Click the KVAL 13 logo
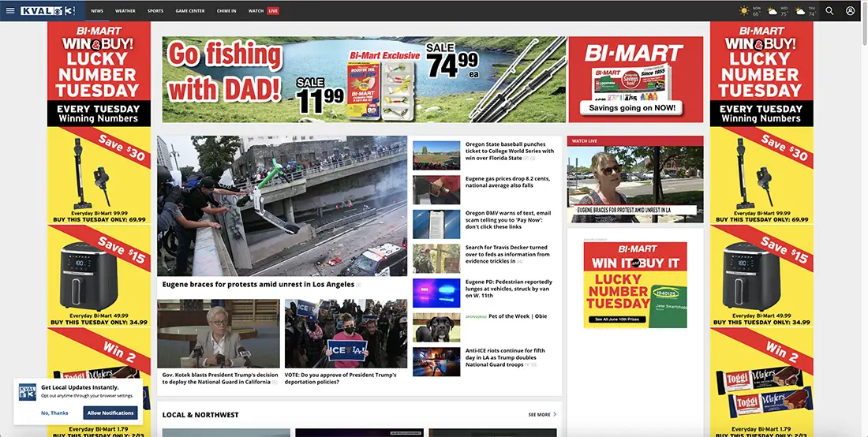 pos(48,10)
